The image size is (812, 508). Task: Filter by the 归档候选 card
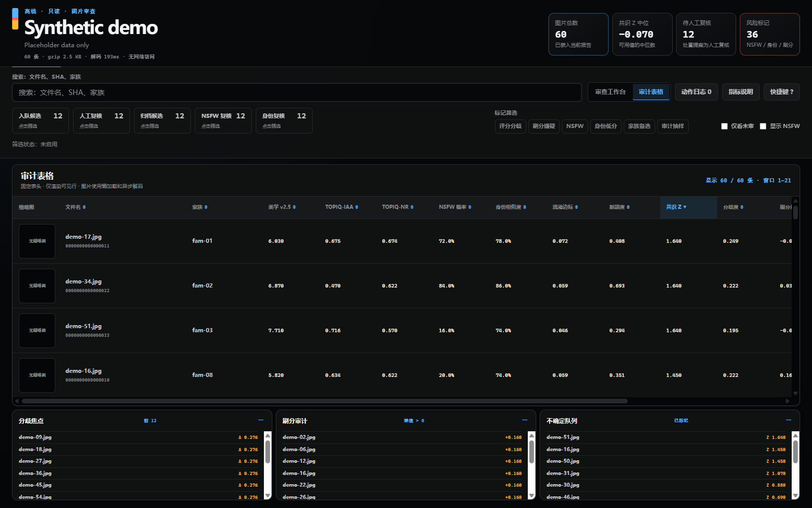pos(162,120)
